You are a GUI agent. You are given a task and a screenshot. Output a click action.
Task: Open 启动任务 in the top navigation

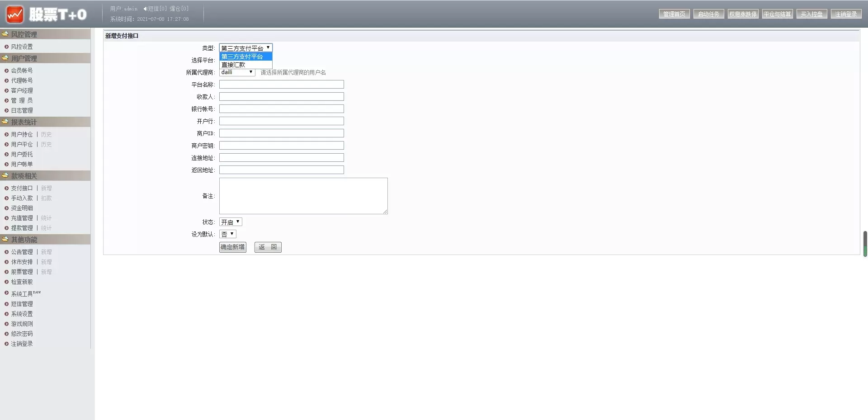[x=708, y=14]
